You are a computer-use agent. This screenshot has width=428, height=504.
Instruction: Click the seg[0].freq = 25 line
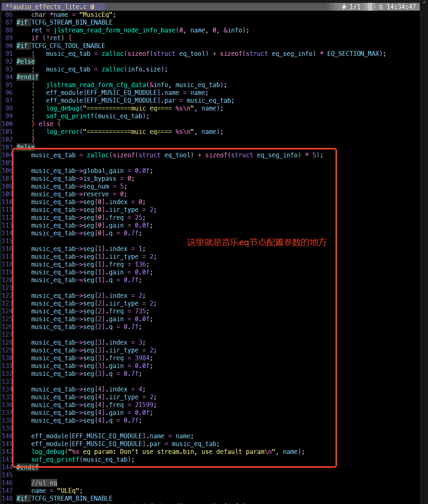(x=88, y=217)
